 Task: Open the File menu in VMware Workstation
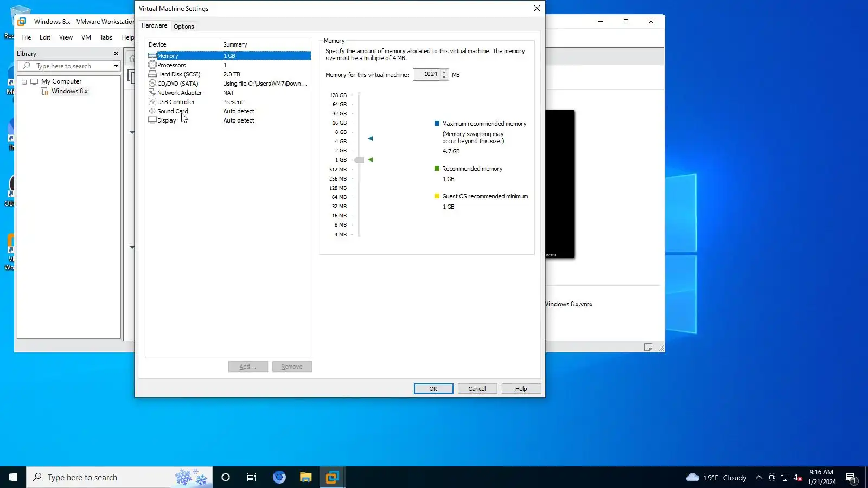[x=26, y=37]
